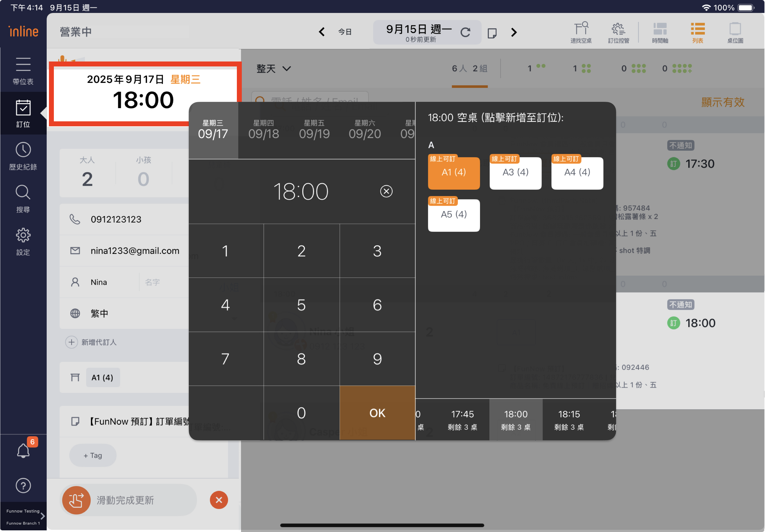765x532 pixels.
Task: Open the notifications bell with badge 6
Action: (x=23, y=450)
